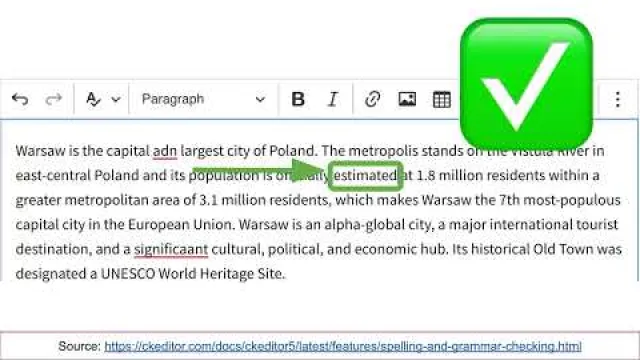Click the word 'Warsaw' at text start
The width and height of the screenshot is (640, 360).
[40, 151]
